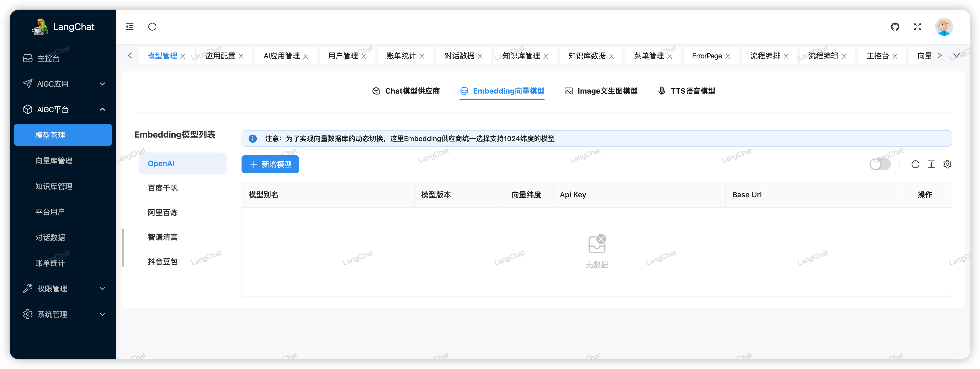Select the TTS语音模型 tab
980x369 pixels.
click(x=686, y=91)
